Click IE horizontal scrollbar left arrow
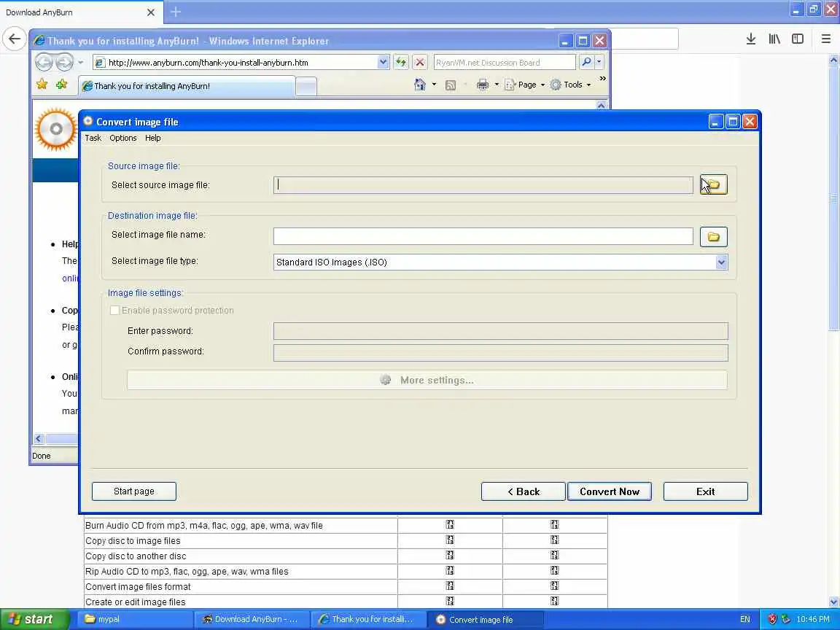Screen dimensions: 840x630 click(38, 439)
